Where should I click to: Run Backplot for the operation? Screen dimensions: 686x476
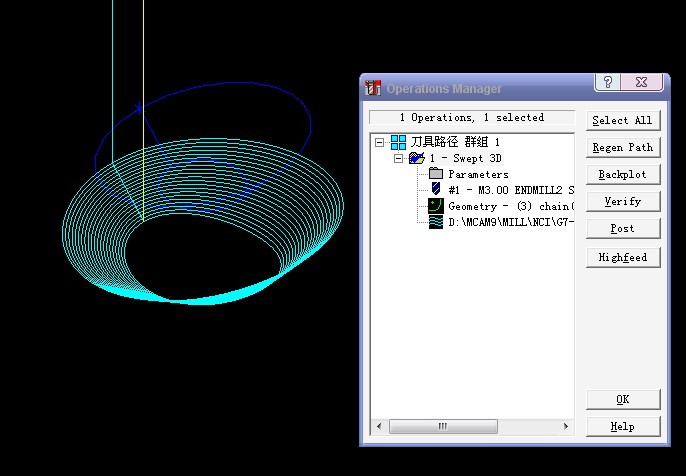coord(623,175)
